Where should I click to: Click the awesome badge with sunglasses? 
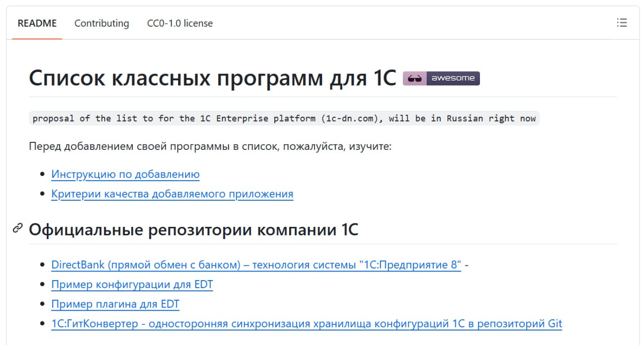pyautogui.click(x=441, y=78)
